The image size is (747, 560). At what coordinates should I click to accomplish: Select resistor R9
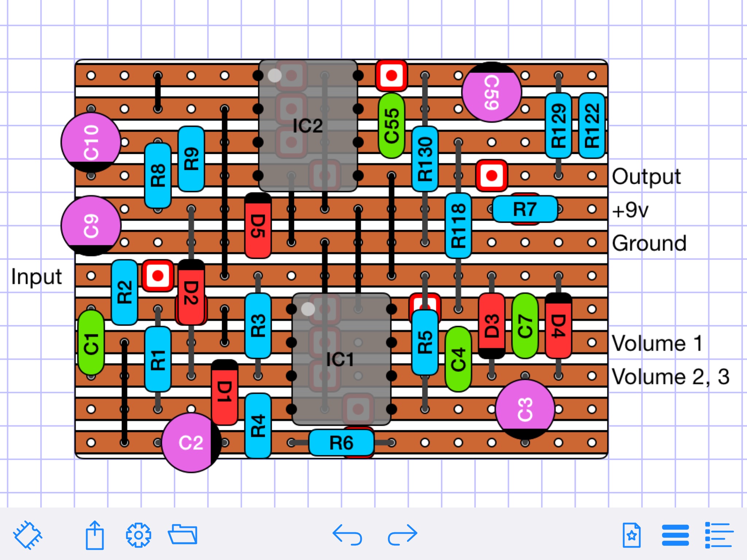tap(191, 159)
